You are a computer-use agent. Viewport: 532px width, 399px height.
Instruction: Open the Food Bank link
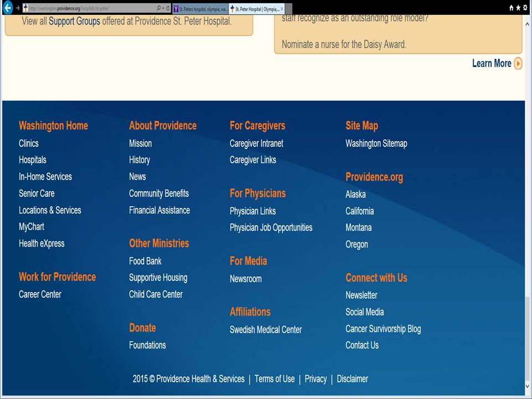(x=145, y=261)
